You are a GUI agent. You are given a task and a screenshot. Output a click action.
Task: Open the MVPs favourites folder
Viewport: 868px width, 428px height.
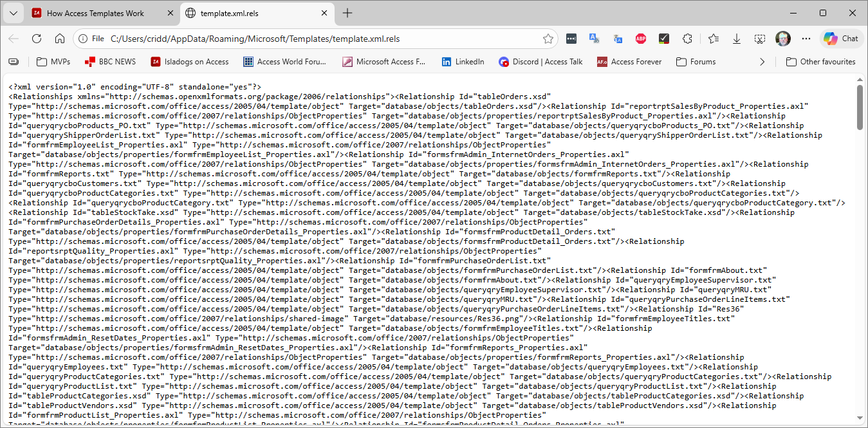(53, 62)
